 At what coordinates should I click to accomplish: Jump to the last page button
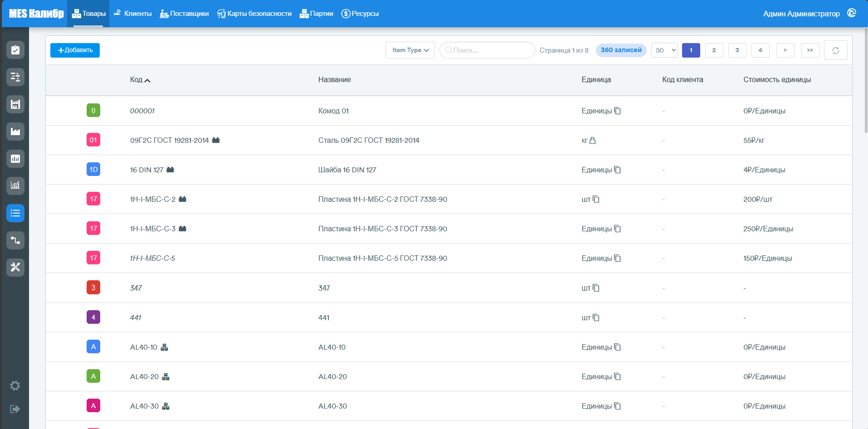pos(810,50)
